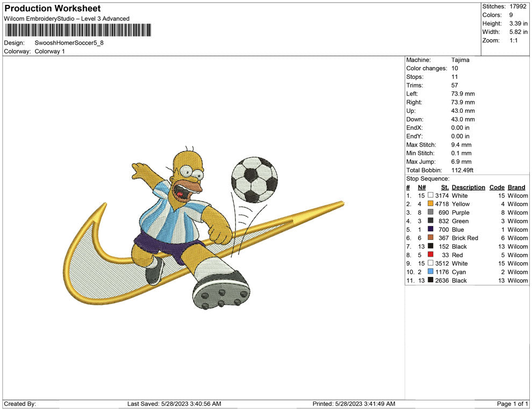Click the Colors count 9
Image resolution: width=532 pixels, height=409 pixels.
[511, 15]
